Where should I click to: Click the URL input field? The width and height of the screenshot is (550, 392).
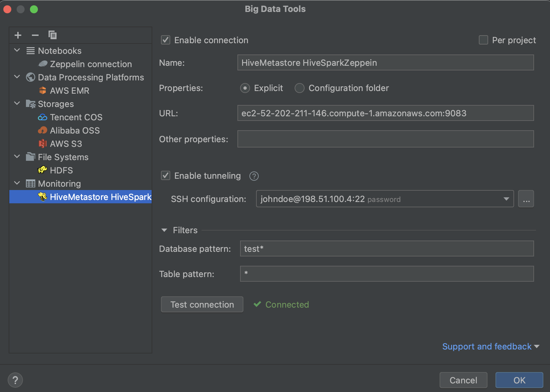386,113
